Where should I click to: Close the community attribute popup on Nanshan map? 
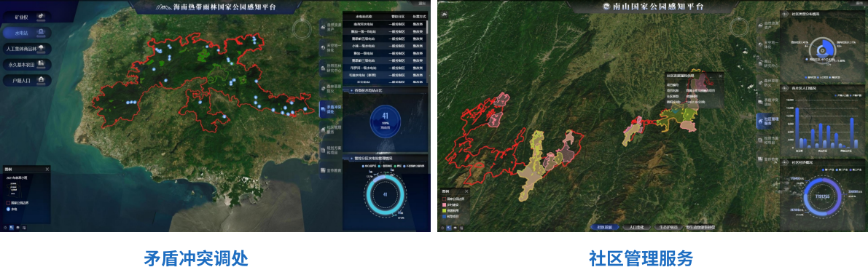[720, 76]
